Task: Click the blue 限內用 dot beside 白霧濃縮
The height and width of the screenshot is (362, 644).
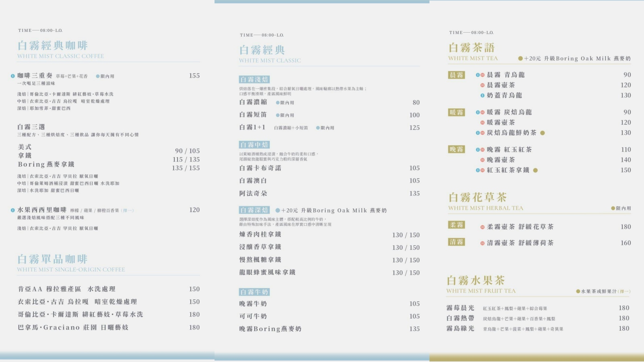Action: tap(277, 103)
